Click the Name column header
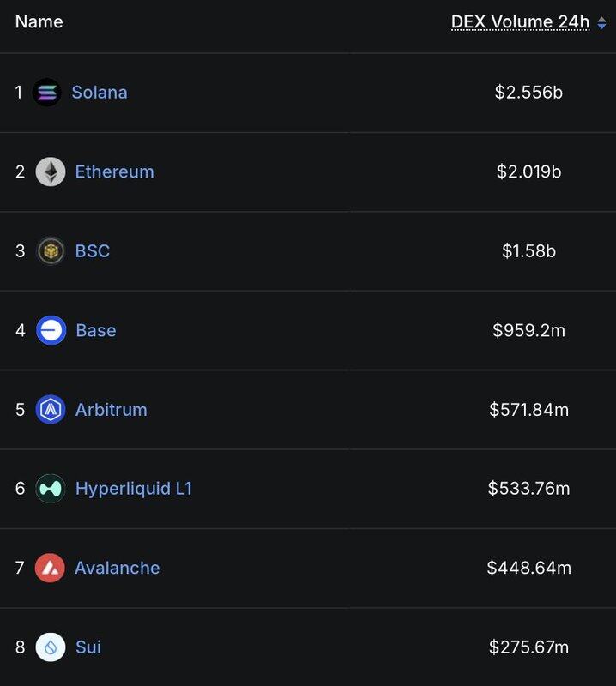The width and height of the screenshot is (616, 686). click(x=39, y=22)
